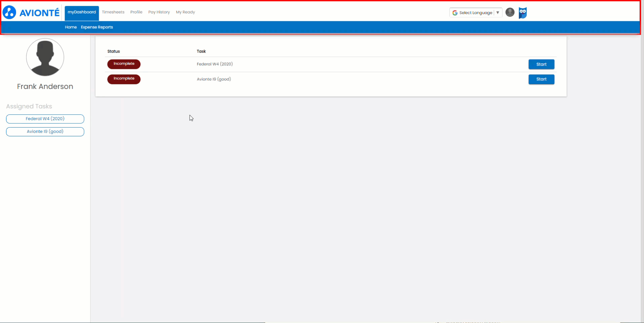This screenshot has width=644, height=323.
Task: Click the Avionté logo icon
Action: click(x=9, y=12)
